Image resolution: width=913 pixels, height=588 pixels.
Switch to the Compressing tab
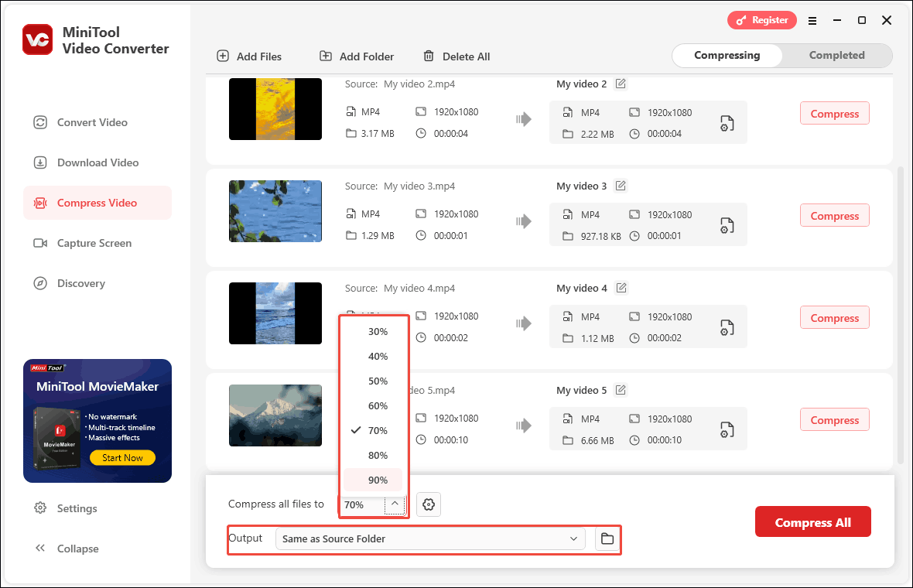point(727,55)
